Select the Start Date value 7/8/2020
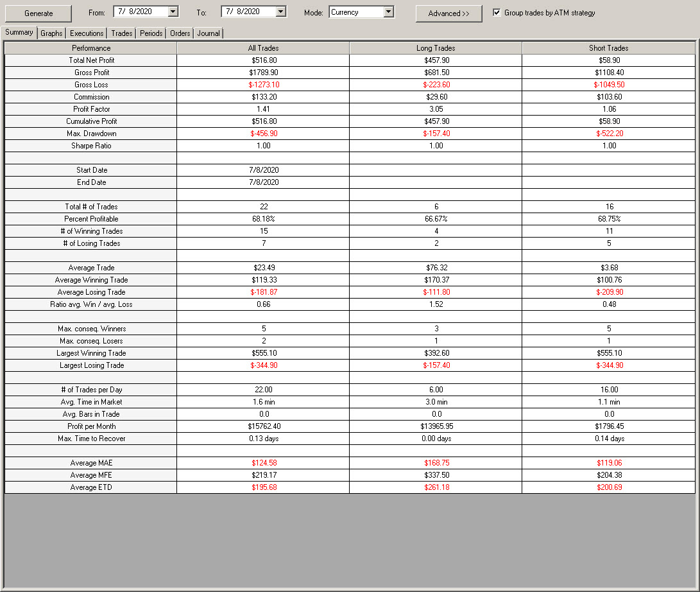 click(264, 170)
